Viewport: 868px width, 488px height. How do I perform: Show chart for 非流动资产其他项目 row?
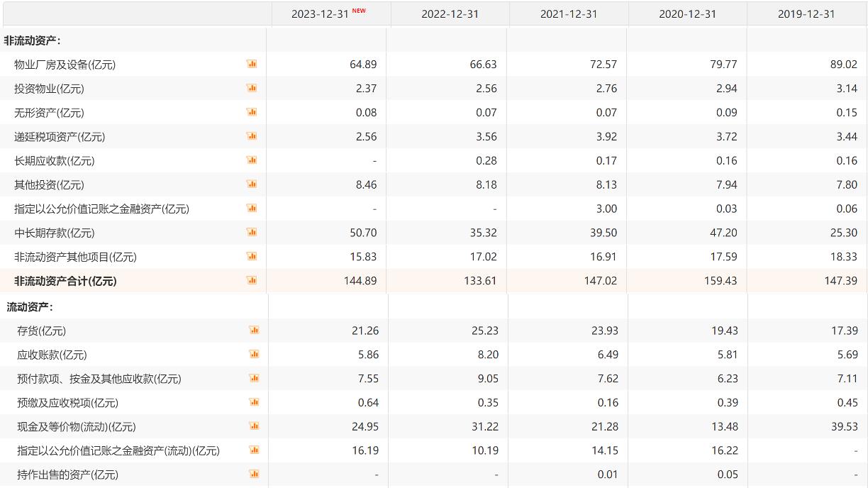pos(252,257)
